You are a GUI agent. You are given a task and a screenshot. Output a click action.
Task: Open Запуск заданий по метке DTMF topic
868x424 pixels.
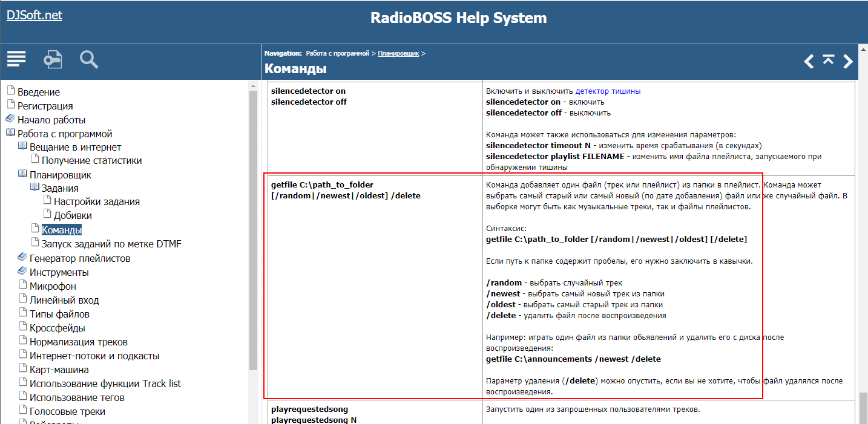click(x=111, y=244)
